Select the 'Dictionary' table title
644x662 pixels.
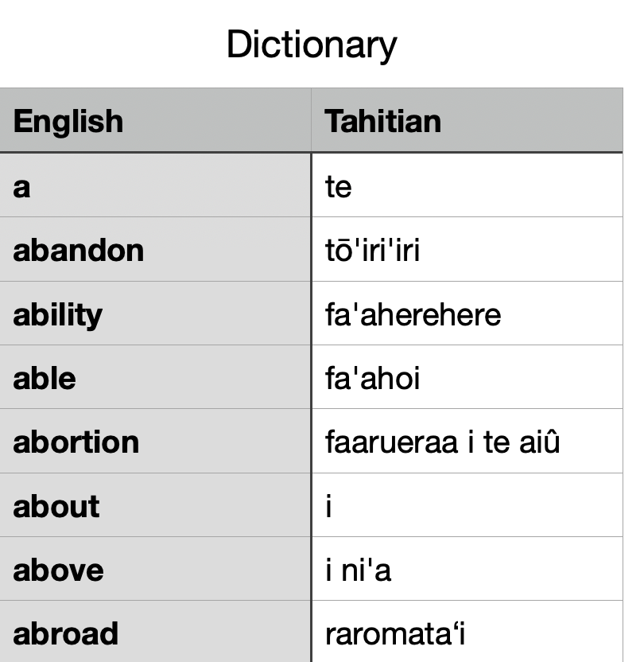311,45
